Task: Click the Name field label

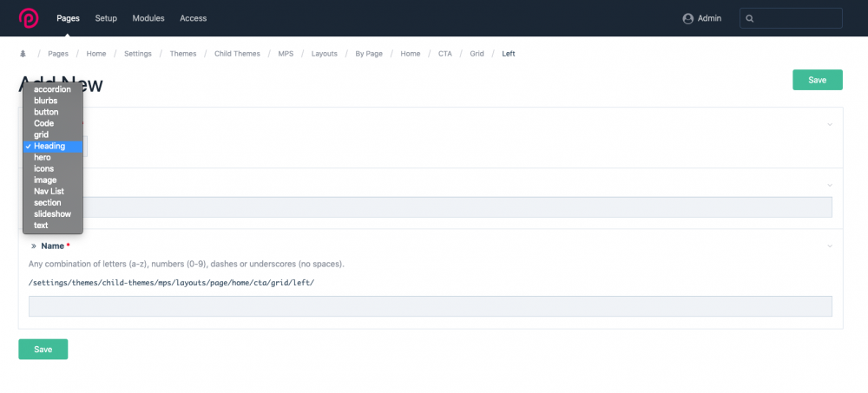Action: 53,246
